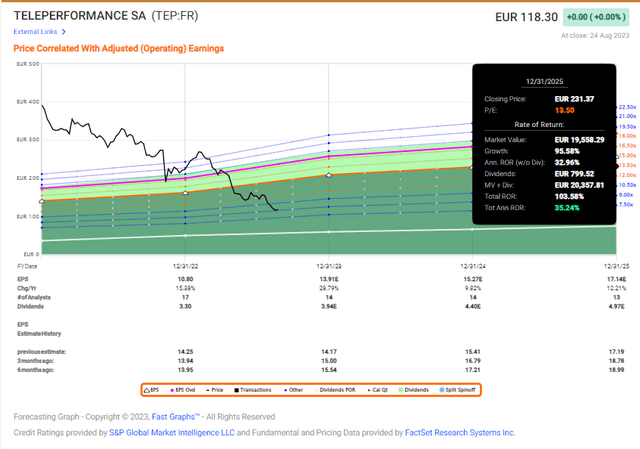Click the dividend estimate 4.40E
The height and width of the screenshot is (449, 640).
[473, 306]
